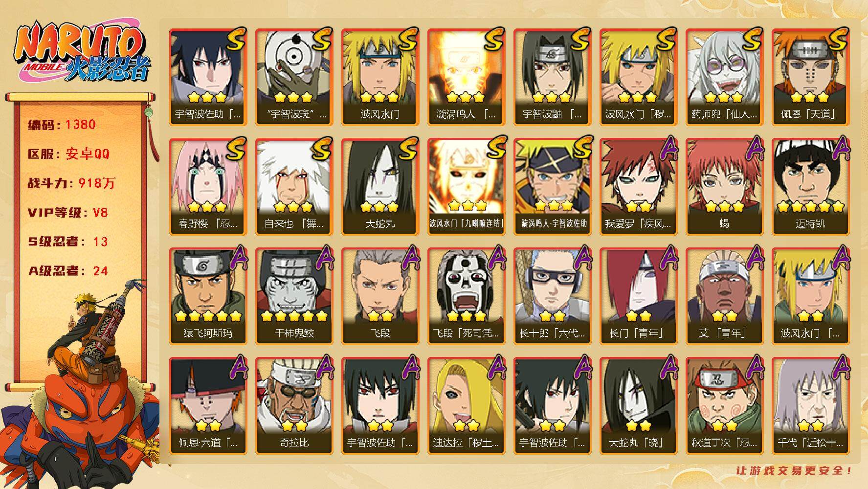Click the A rank badge on 飞段 card
This screenshot has width=868, height=489.
coord(410,258)
